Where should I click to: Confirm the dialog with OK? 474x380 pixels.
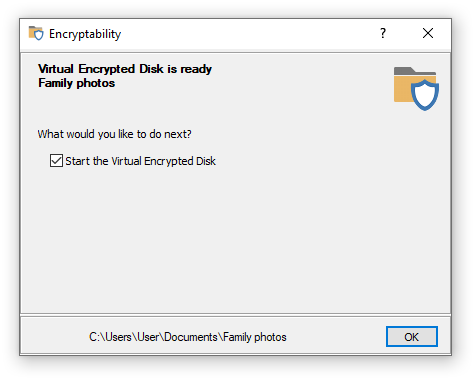(412, 337)
